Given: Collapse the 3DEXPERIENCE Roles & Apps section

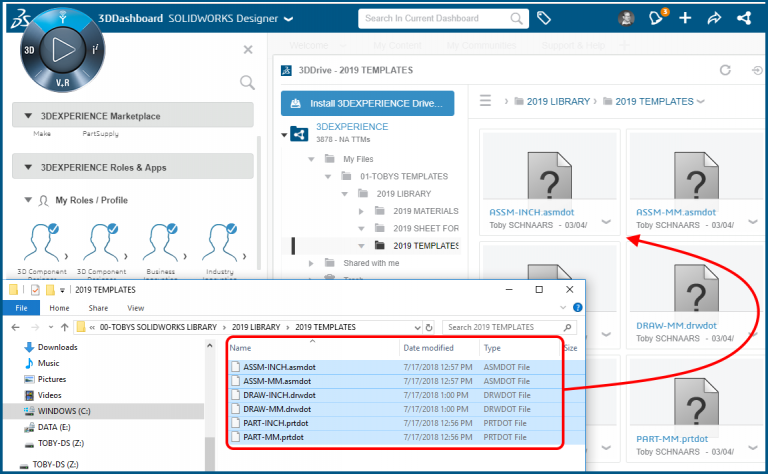Looking at the screenshot, I should tap(27, 168).
